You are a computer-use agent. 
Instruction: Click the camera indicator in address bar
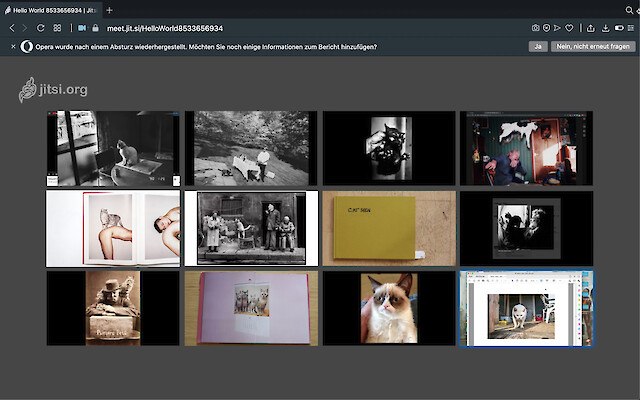point(82,28)
